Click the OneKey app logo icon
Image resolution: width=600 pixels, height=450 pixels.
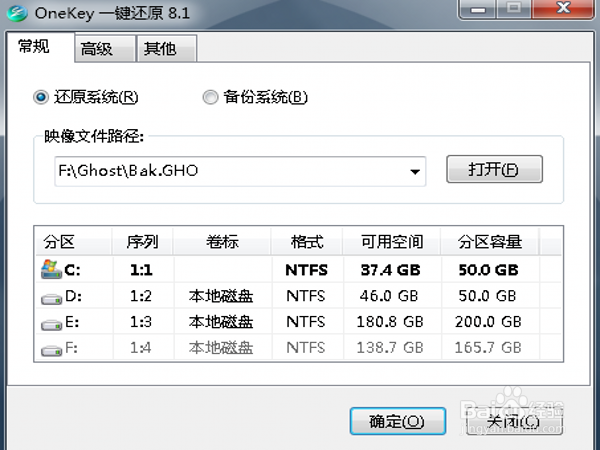(17, 14)
